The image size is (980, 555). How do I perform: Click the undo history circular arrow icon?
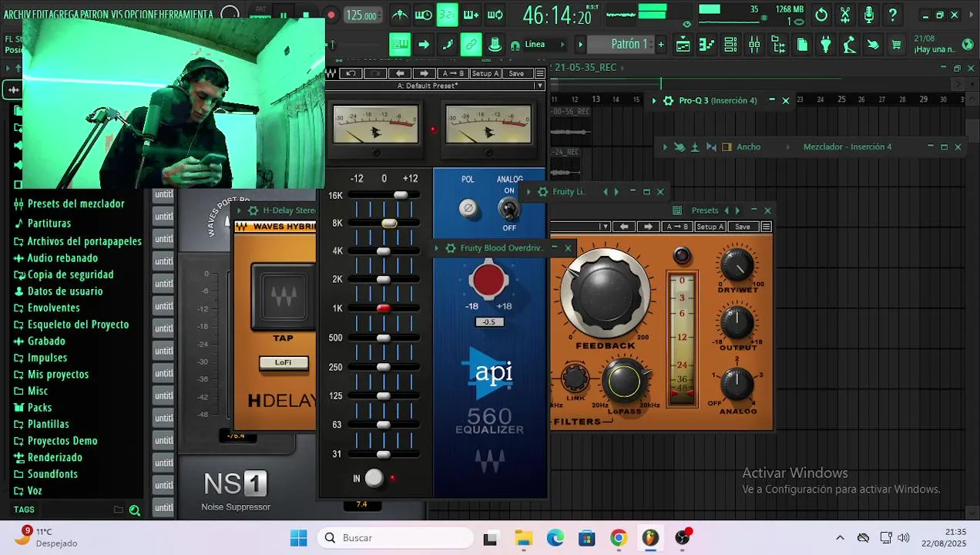click(x=821, y=15)
